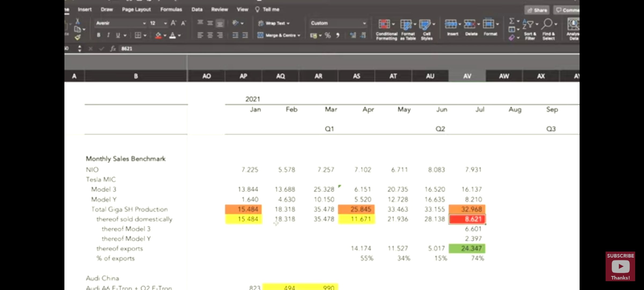Screen dimensions: 644x290
Task: Click the Conditional Formatting icon
Action: click(384, 24)
